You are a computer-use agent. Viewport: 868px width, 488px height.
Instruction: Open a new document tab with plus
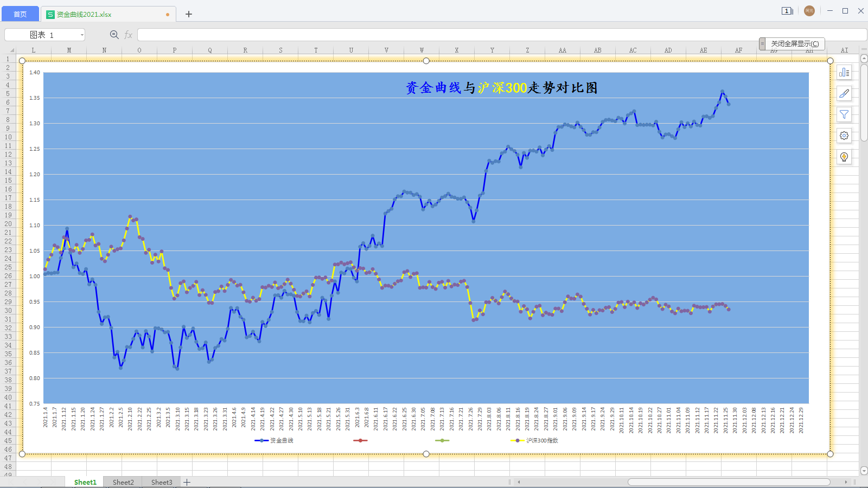pos(189,14)
